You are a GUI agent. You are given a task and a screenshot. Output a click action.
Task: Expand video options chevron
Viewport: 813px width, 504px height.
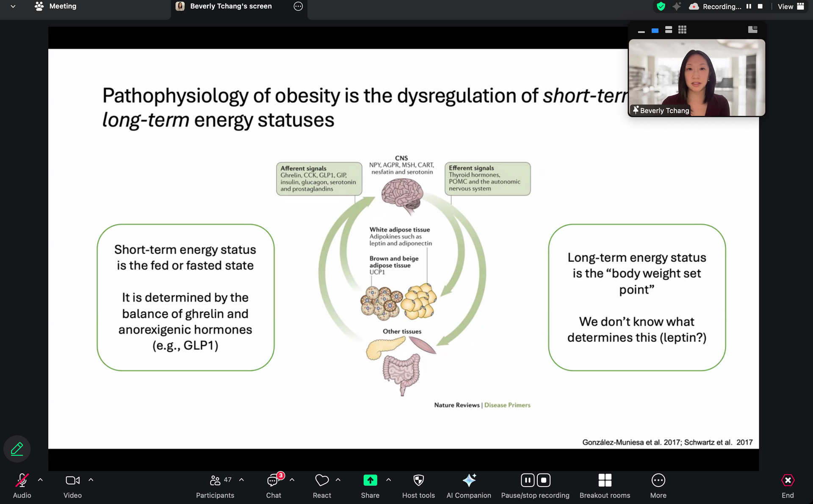(x=91, y=480)
